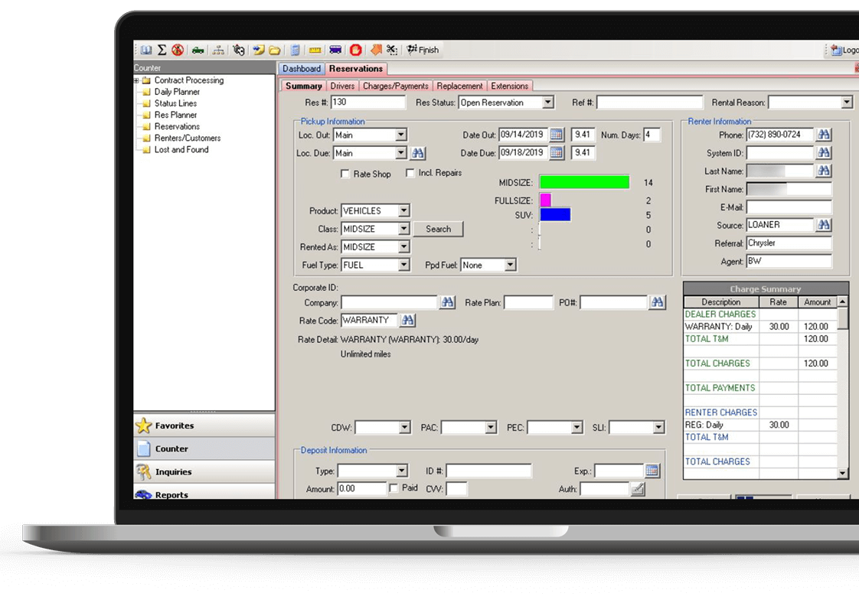
Task: Click the blue SUV availability bar
Action: [x=555, y=214]
